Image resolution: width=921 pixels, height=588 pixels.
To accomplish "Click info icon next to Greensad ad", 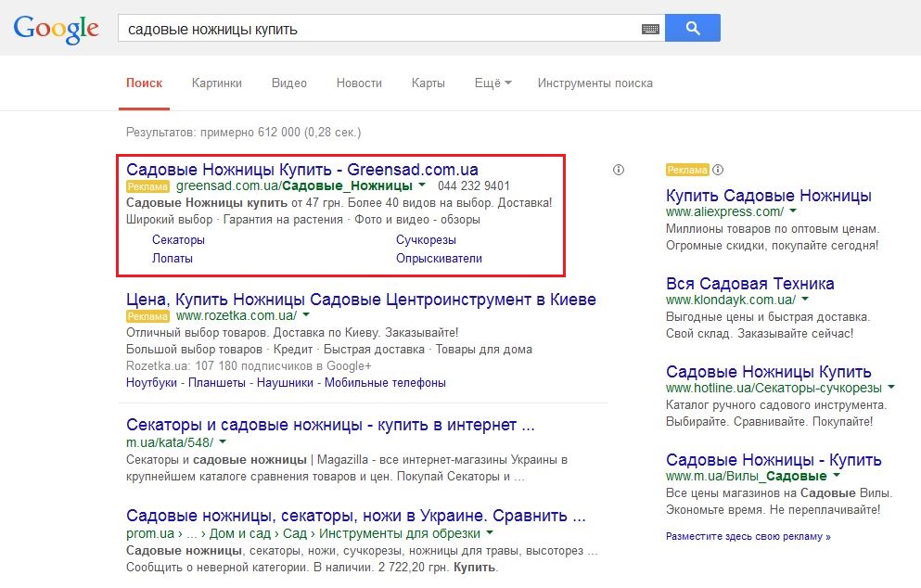I will pos(619,171).
